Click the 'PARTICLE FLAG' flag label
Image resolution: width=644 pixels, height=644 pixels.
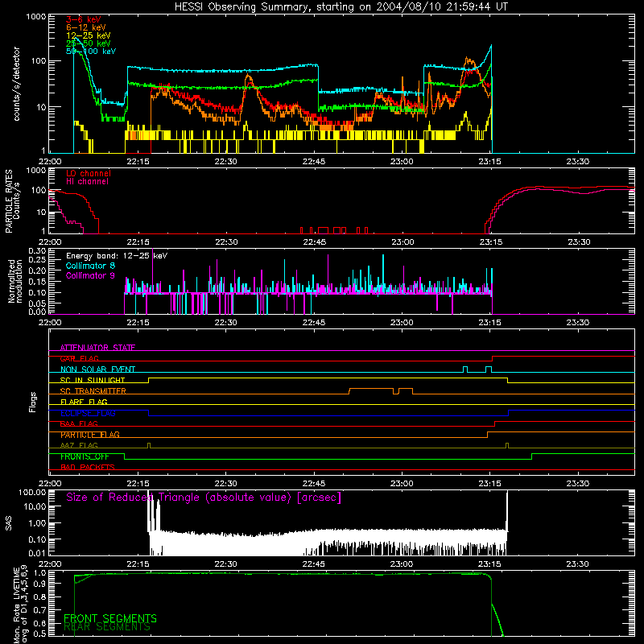(90, 435)
